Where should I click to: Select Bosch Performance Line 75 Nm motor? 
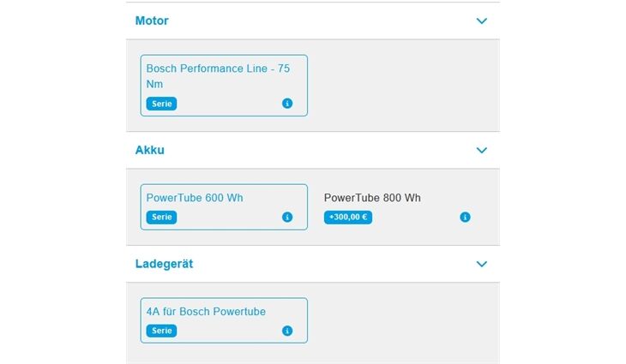pyautogui.click(x=218, y=75)
